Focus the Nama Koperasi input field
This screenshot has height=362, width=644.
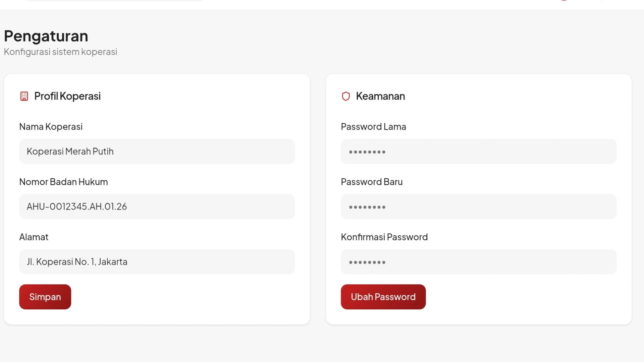[157, 152]
